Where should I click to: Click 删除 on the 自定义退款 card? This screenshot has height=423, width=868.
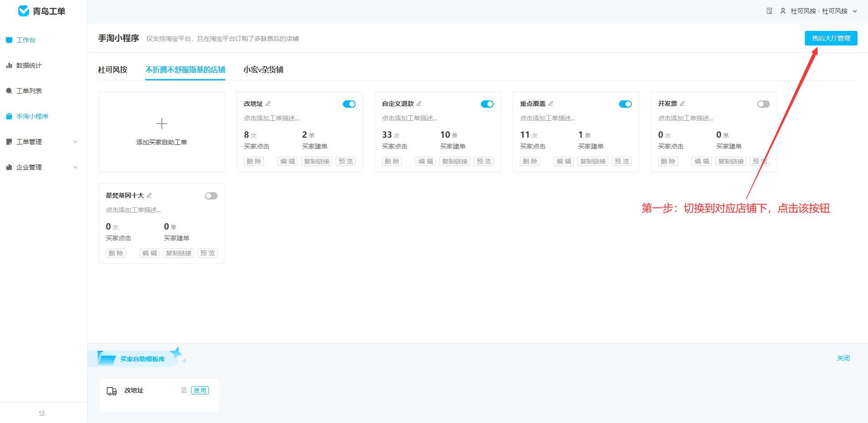[x=392, y=161]
